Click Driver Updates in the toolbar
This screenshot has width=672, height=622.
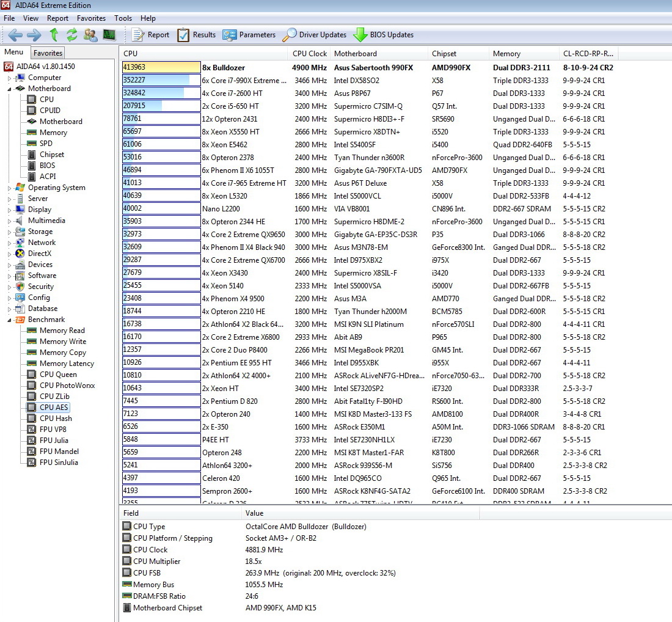point(314,35)
